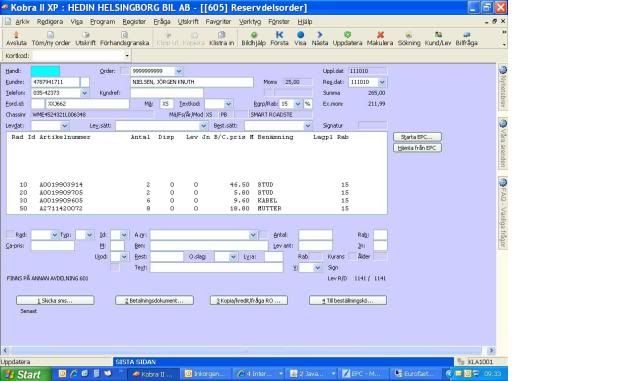Click the Kund/Lev toolbar icon

438,38
